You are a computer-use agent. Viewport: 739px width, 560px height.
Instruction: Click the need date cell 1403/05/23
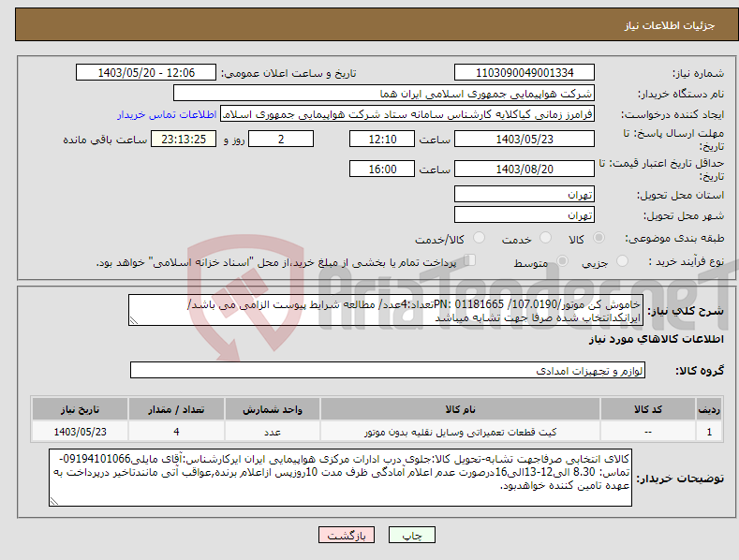tap(81, 432)
